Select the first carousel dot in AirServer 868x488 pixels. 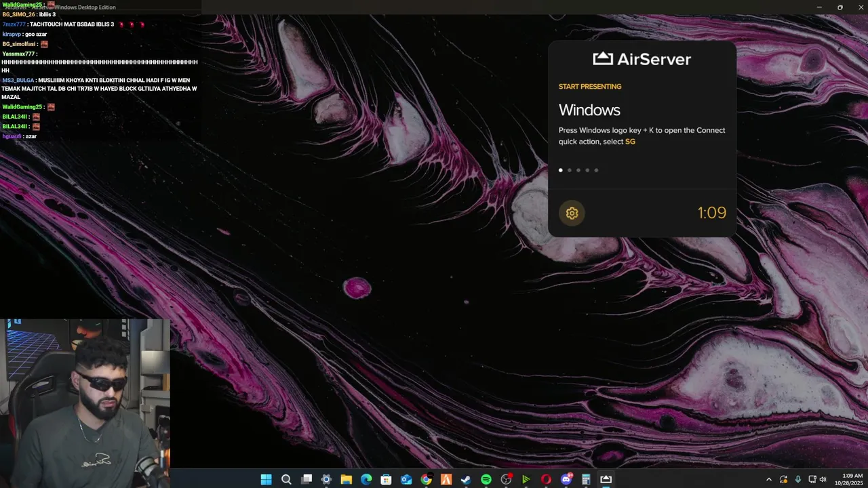pyautogui.click(x=560, y=170)
